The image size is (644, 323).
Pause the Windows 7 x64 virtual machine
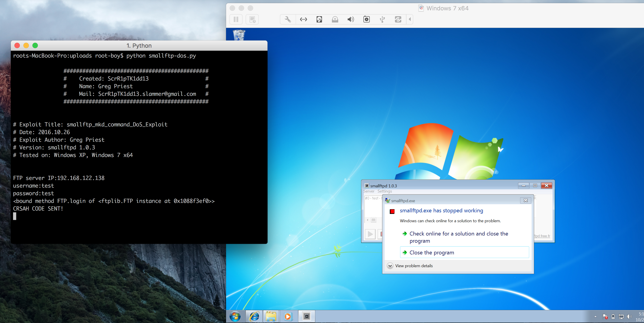click(236, 19)
